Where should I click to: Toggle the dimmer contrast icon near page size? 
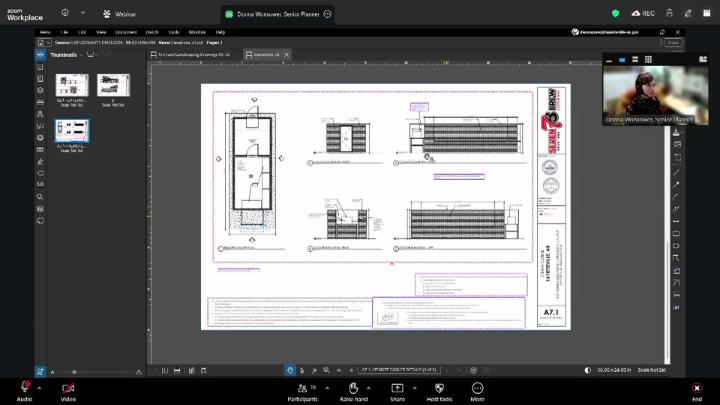tap(588, 370)
